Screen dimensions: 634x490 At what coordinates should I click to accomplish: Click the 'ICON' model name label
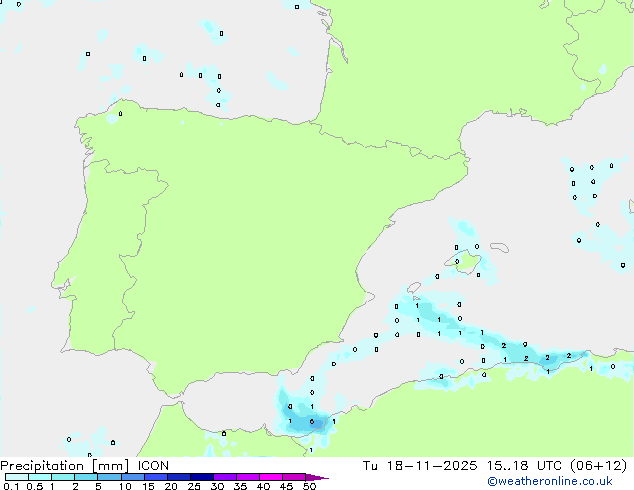(x=153, y=466)
